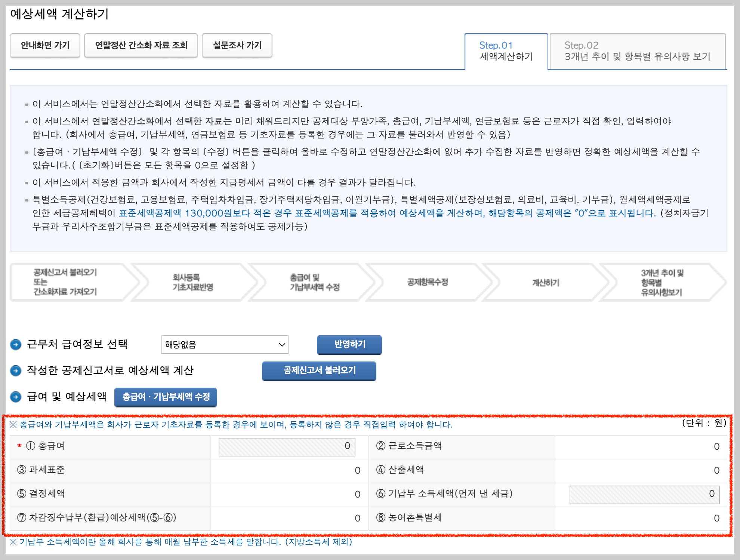Focus the ⑥ 기납부 소득세액 input field
Viewport: 740px width, 560px height.
(644, 494)
